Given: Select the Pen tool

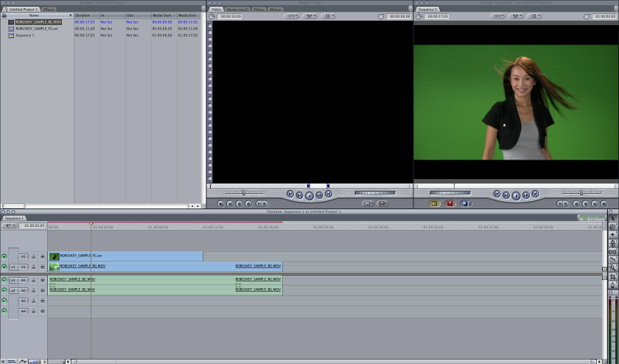Looking at the screenshot, I should [x=612, y=284].
